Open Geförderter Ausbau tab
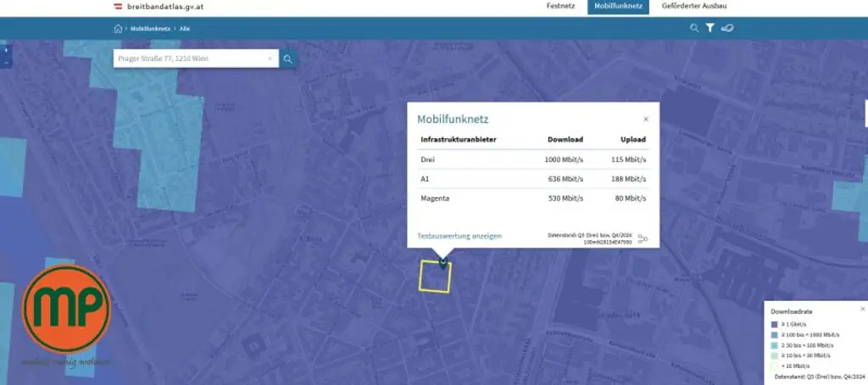Screen dimensions: 868x385 click(694, 6)
